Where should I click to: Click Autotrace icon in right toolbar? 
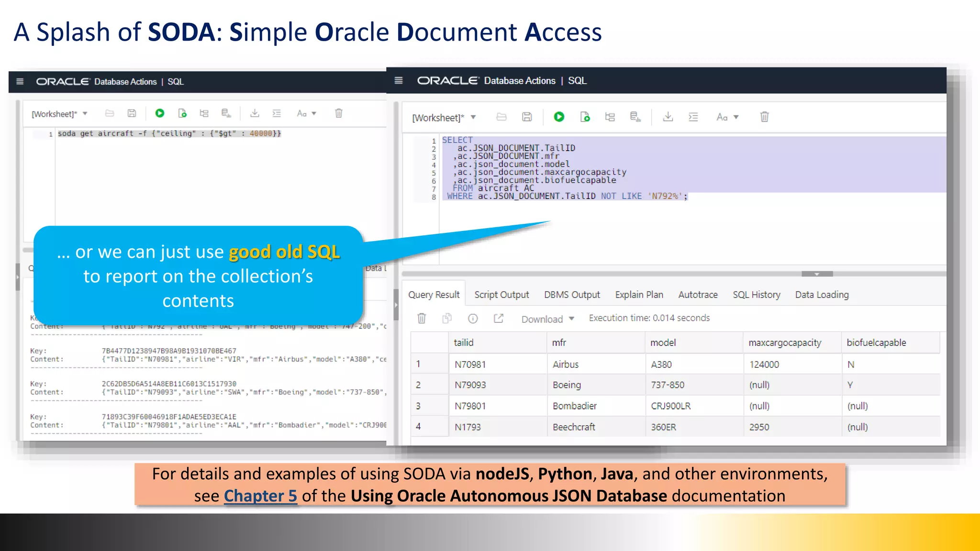[x=635, y=117]
